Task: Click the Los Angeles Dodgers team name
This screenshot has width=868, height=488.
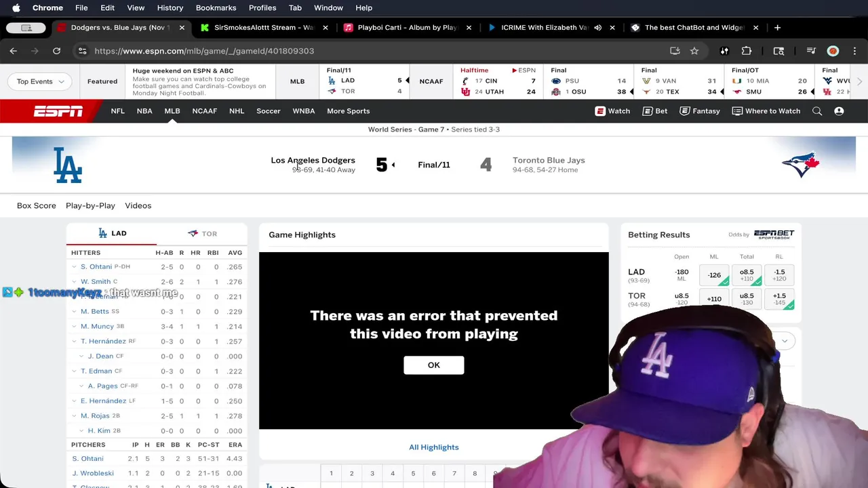Action: point(313,161)
